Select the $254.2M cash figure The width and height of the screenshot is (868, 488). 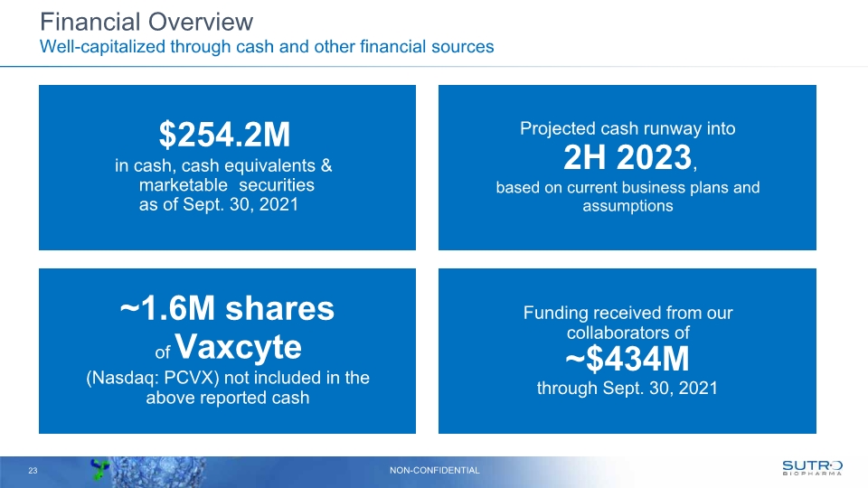[x=225, y=136]
